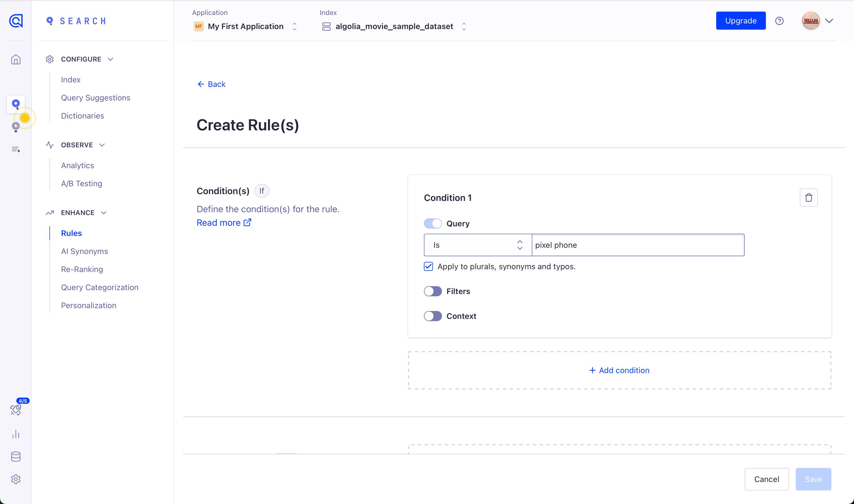Open the Home icon in sidebar

pos(16,60)
